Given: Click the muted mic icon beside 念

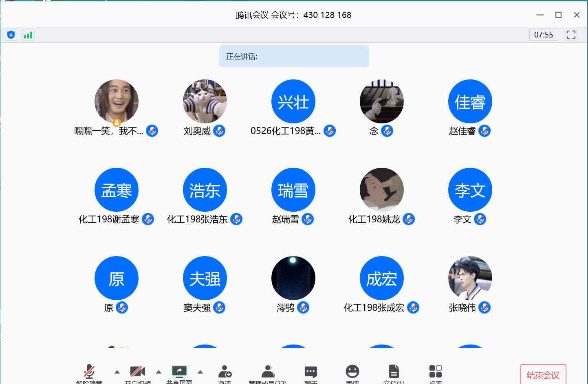Looking at the screenshot, I should pyautogui.click(x=387, y=131).
